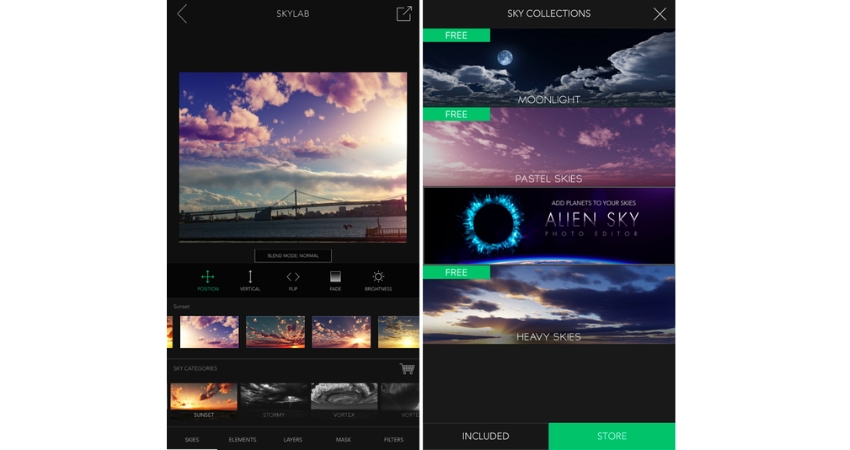
Task: Select the Fade tool
Action: 335,279
